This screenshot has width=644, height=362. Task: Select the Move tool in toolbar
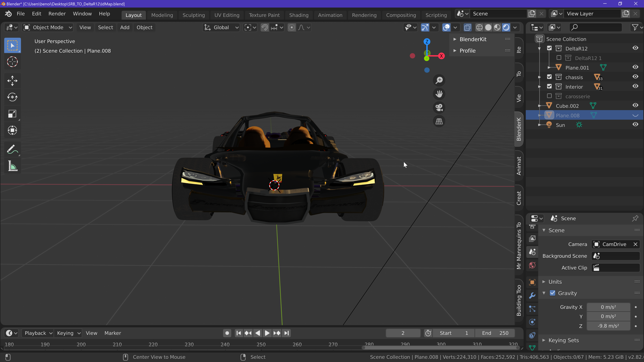tap(12, 81)
